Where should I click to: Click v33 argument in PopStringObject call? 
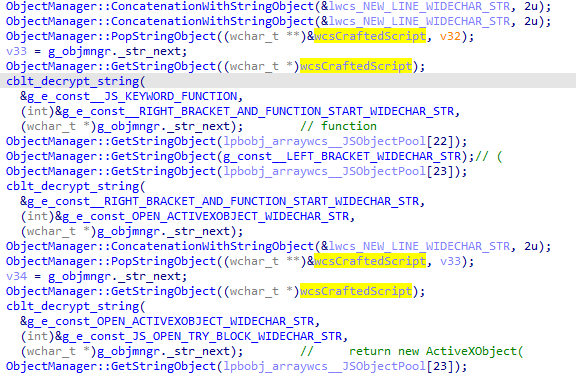450,261
